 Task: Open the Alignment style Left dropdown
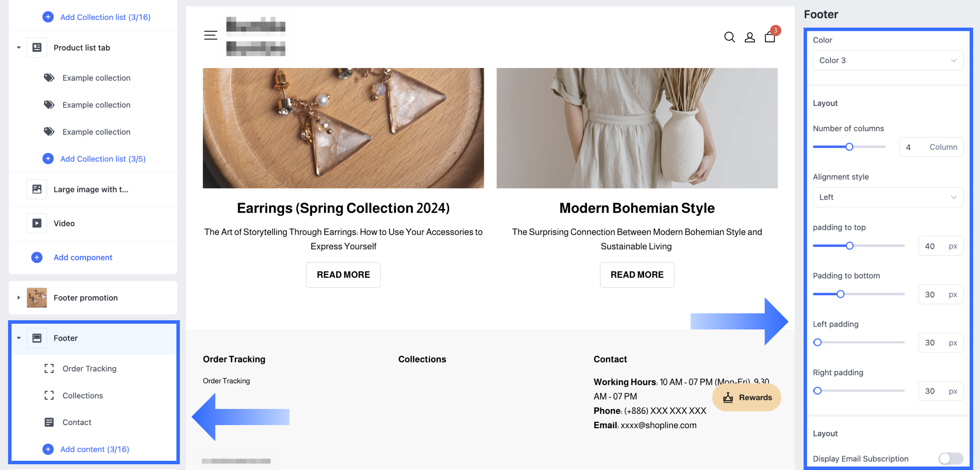(x=888, y=197)
